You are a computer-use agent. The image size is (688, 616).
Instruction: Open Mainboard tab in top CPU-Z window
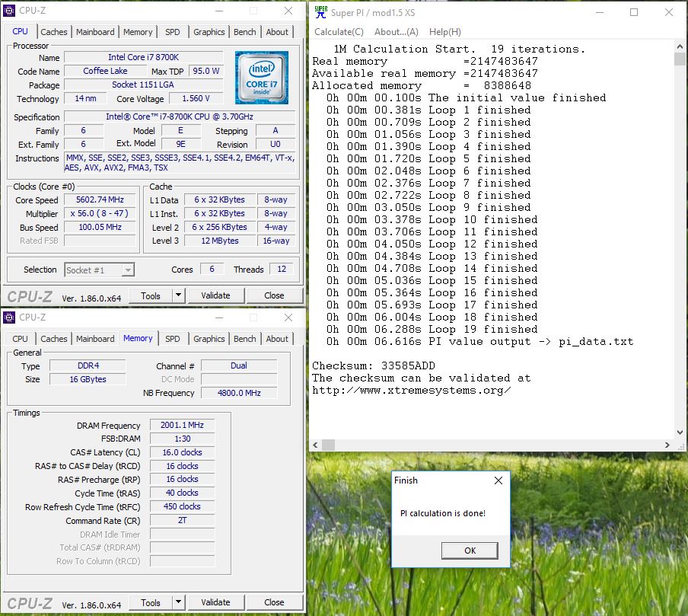(x=95, y=32)
